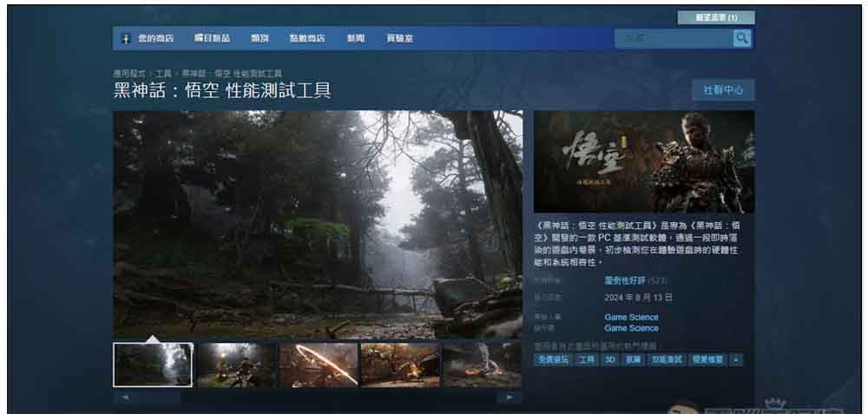Open the 壓倒性好評 reviews summary link
Image resolution: width=868 pixels, height=414 pixels.
click(x=625, y=280)
